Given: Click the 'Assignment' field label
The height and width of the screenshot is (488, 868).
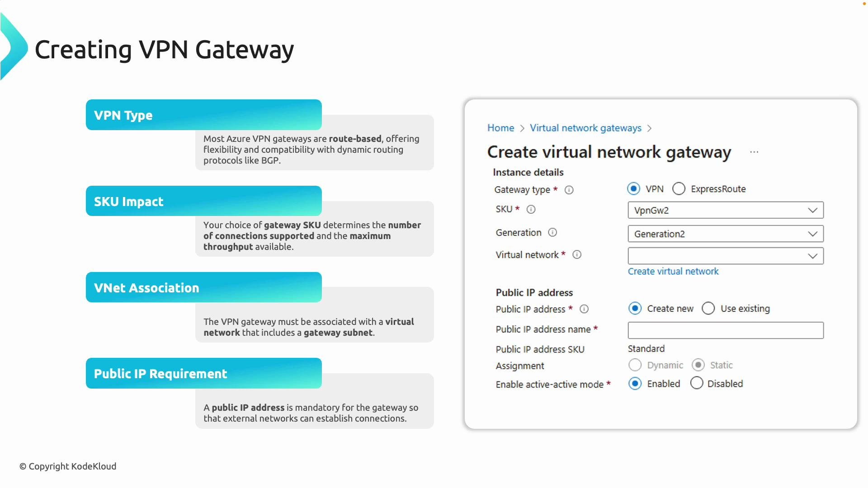Looking at the screenshot, I should (520, 366).
